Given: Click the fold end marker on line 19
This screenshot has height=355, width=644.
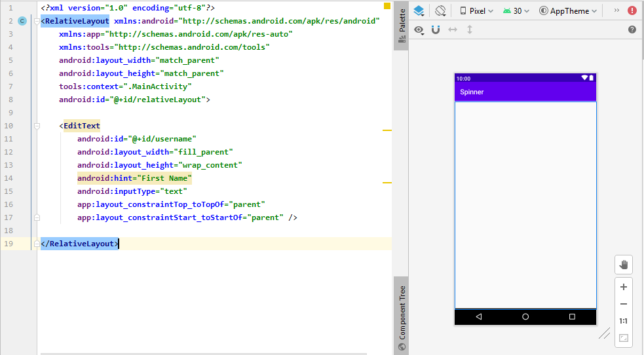Looking at the screenshot, I should 37,244.
